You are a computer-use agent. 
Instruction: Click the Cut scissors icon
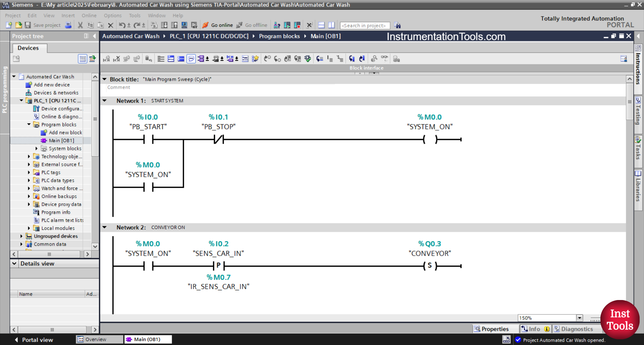tap(80, 25)
